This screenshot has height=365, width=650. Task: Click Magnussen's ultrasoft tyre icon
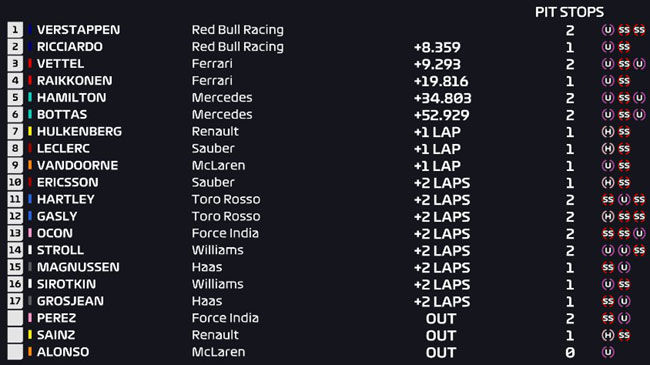point(624,267)
